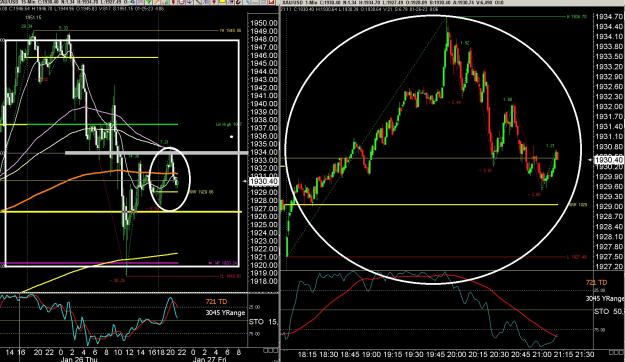Select the purple horizontal line near 1920

point(89,263)
